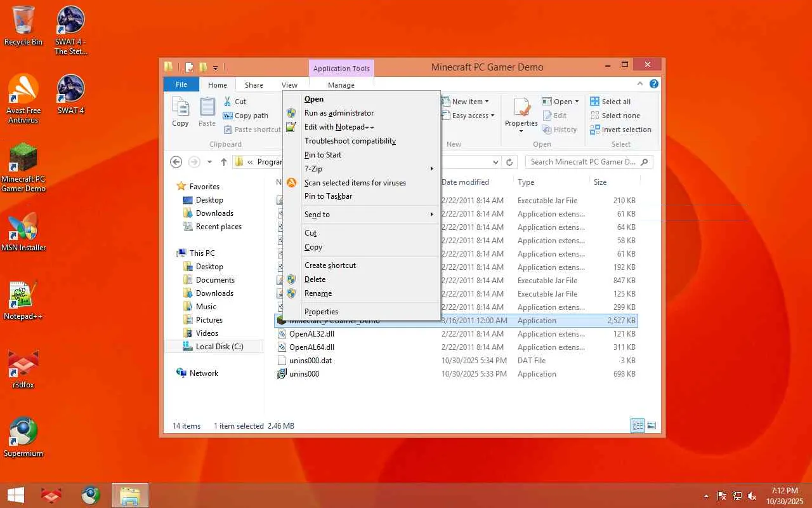
Task: Open the Easy access dropdown
Action: pos(473,116)
